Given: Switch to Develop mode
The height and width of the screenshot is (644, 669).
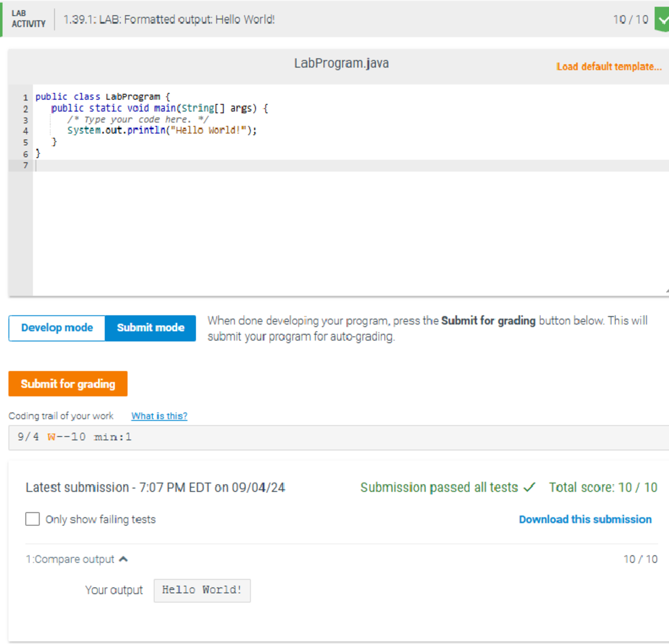Looking at the screenshot, I should (x=56, y=328).
